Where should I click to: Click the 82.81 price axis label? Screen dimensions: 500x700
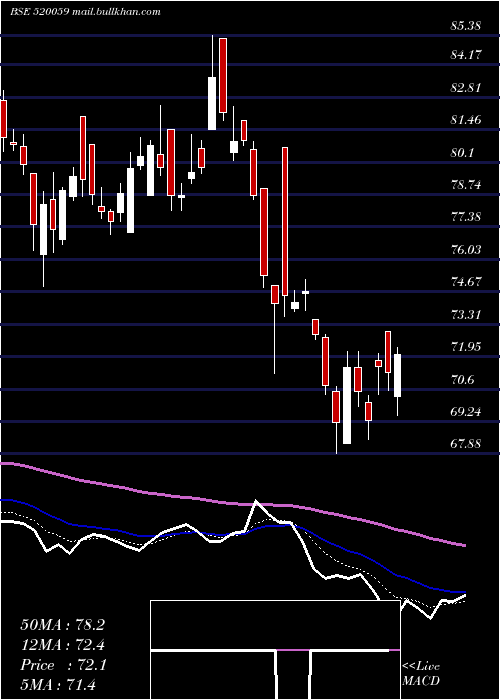466,87
